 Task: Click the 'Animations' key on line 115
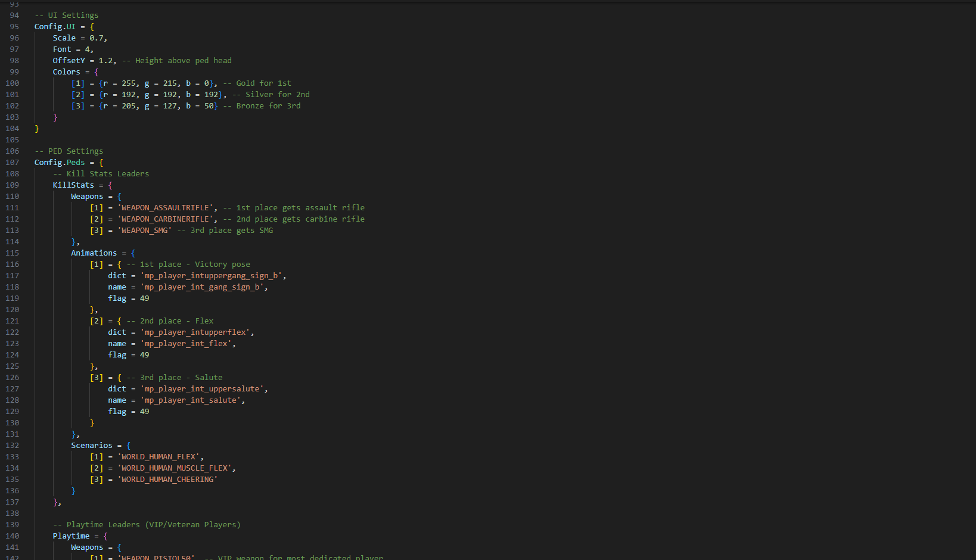click(94, 253)
